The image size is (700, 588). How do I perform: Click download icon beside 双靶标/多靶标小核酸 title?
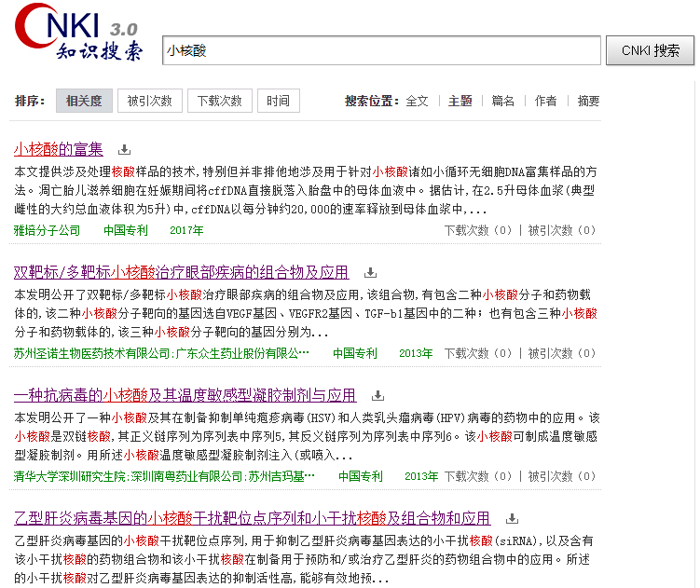[370, 272]
